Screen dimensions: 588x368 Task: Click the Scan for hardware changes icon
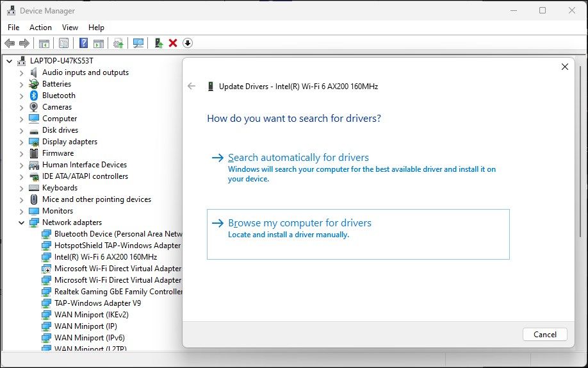click(x=138, y=43)
